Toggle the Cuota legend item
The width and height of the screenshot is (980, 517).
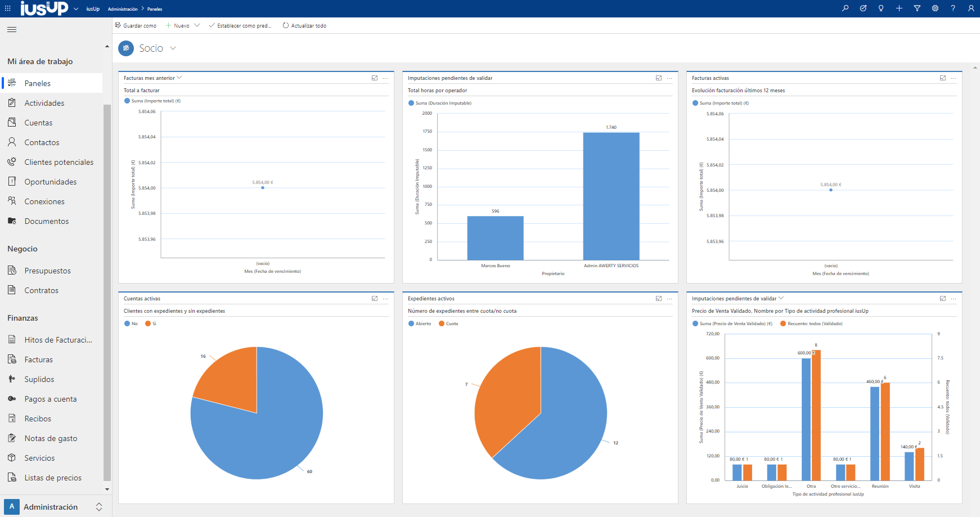(x=448, y=323)
